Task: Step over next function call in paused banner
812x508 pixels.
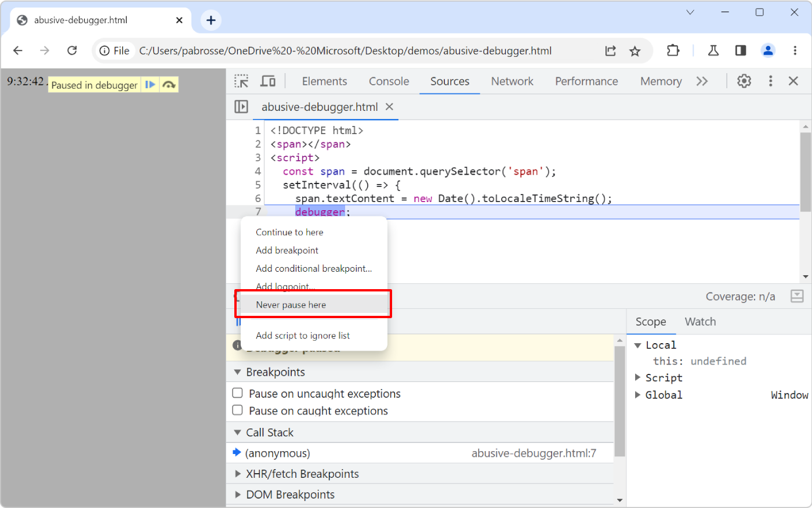Action: point(168,84)
